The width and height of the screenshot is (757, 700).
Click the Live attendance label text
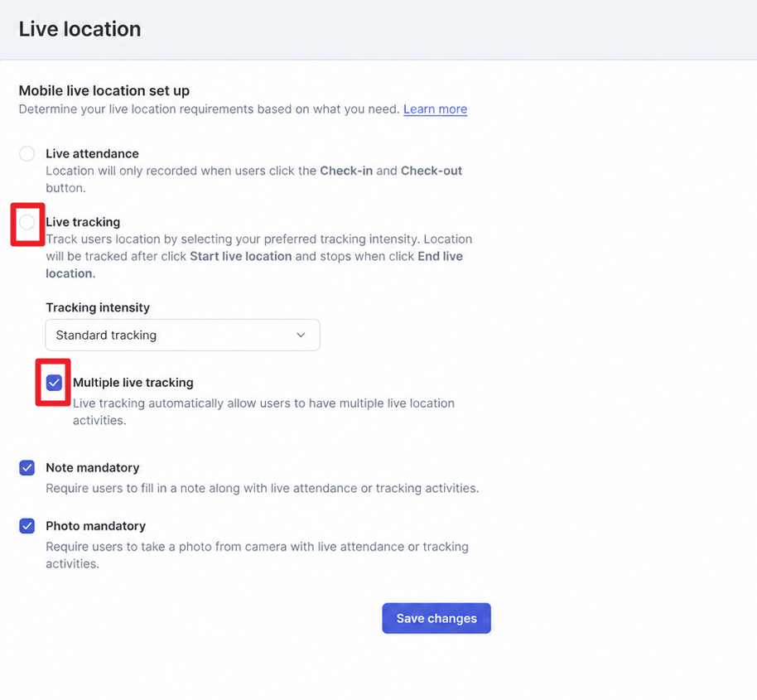click(x=92, y=153)
